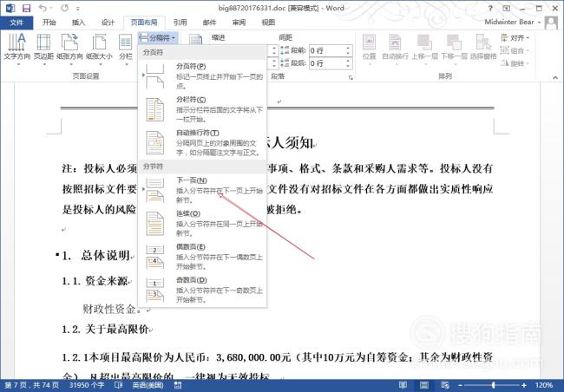Collapse the 分隔符 breaks dropdown button
The width and height of the screenshot is (564, 392).
point(158,38)
